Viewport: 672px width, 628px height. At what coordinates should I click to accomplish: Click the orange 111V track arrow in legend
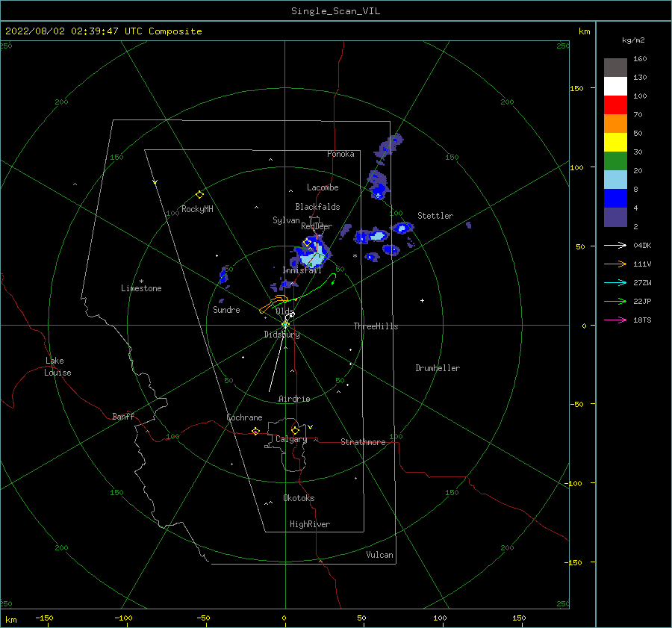click(615, 264)
